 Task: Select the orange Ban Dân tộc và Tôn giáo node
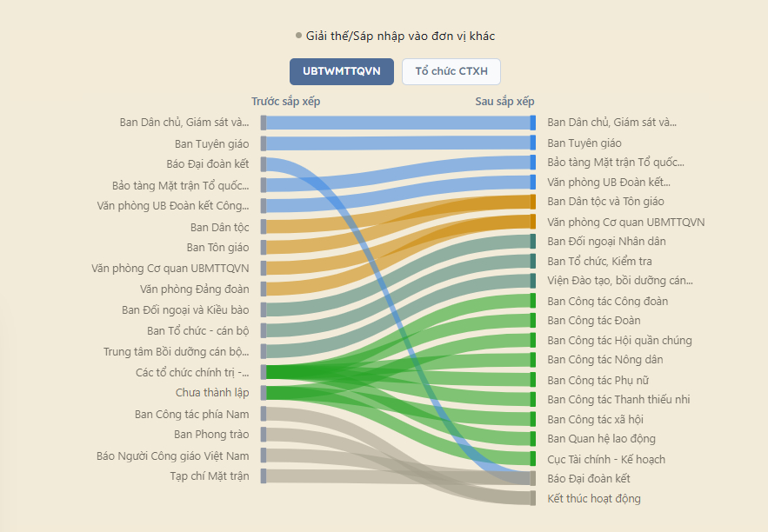[533, 202]
